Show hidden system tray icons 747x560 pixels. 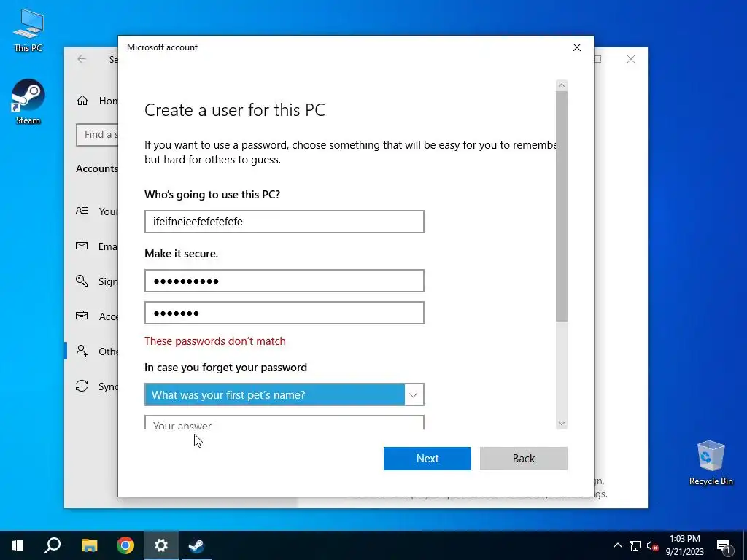(617, 545)
